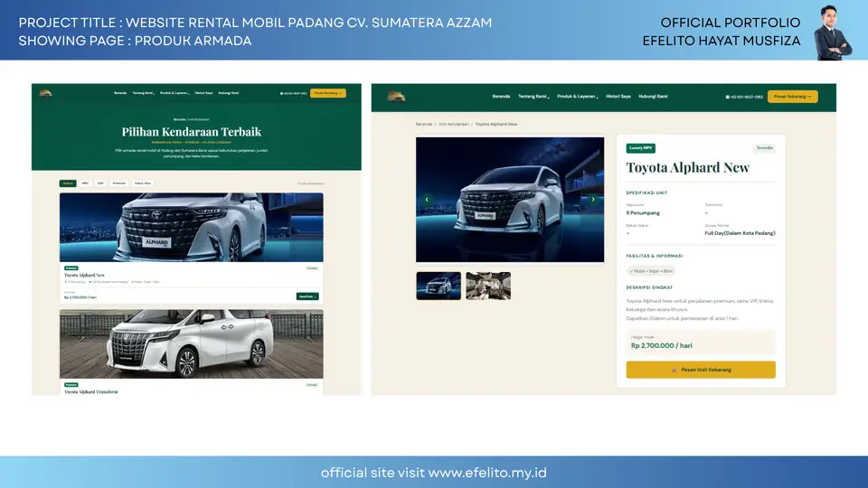Screen dimensions: 868x488
Task: Open the Toyota Alphard New card photo
Action: [192, 227]
